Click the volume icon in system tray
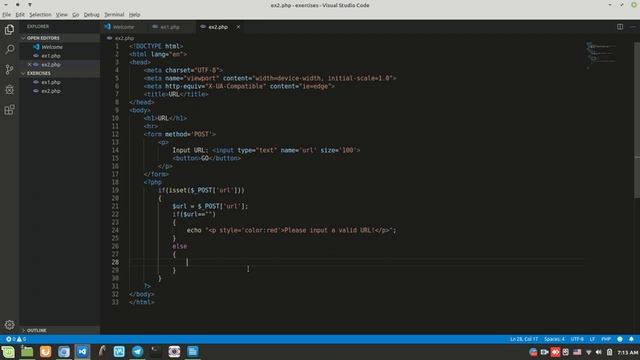 pyautogui.click(x=598, y=352)
